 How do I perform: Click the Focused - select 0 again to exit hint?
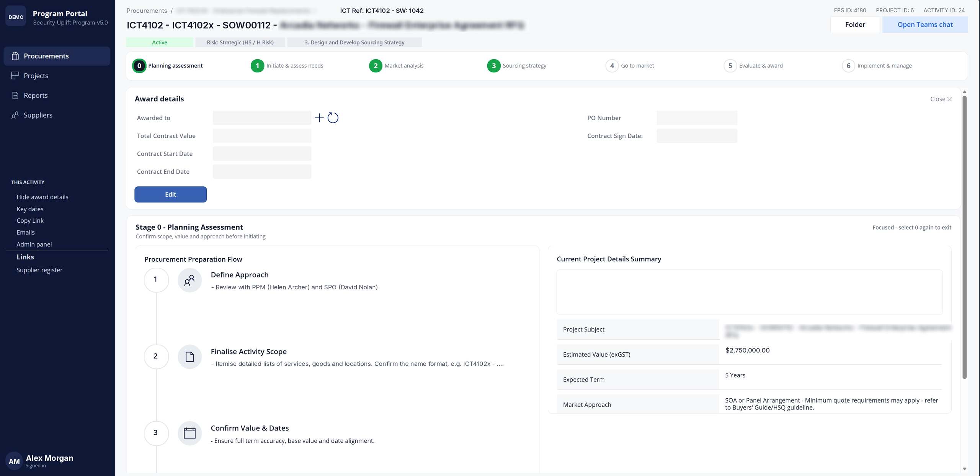[x=912, y=228]
